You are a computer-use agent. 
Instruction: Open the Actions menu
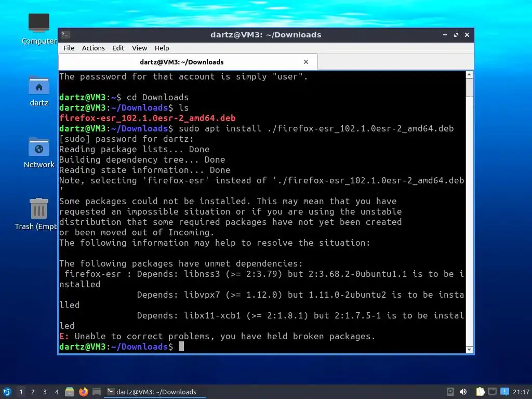(x=94, y=48)
